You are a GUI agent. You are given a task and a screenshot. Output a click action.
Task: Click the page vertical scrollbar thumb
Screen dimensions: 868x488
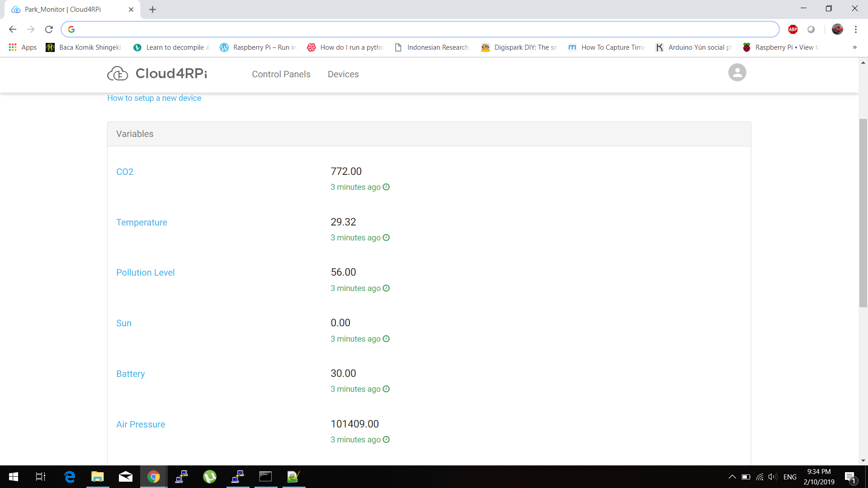point(863,212)
